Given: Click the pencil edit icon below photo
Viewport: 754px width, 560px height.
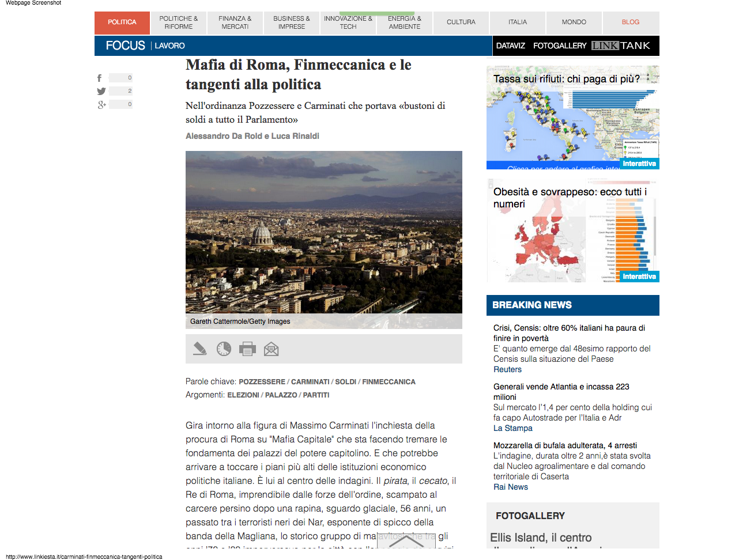Looking at the screenshot, I should [199, 349].
